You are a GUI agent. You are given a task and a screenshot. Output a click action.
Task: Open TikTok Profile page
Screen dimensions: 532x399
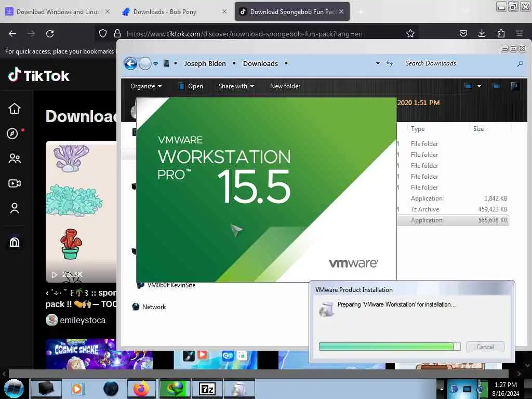tap(14, 208)
